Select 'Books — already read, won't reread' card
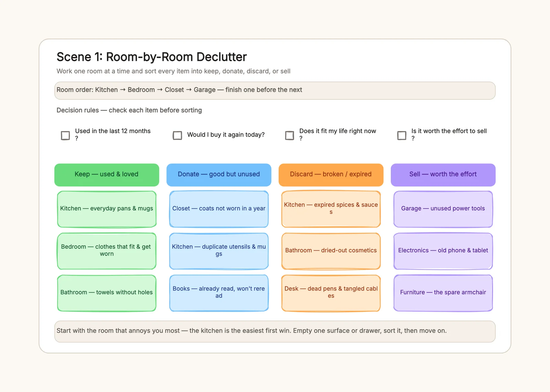550x392 pixels. coord(219,293)
